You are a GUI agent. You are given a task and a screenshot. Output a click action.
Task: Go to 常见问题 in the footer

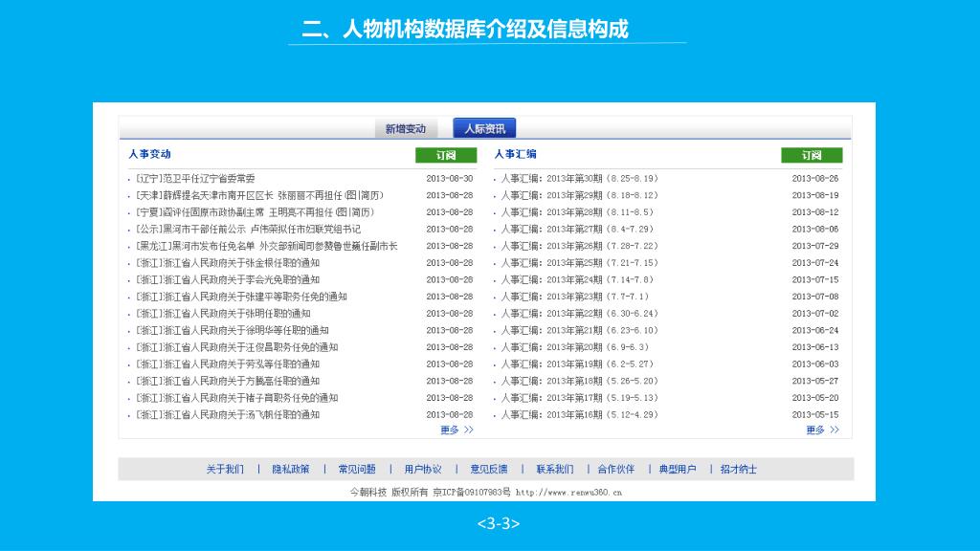(x=356, y=470)
